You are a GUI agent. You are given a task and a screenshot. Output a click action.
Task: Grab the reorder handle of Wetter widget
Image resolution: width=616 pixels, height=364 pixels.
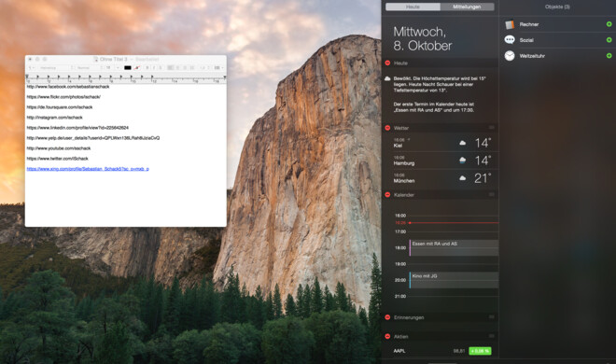[492, 128]
